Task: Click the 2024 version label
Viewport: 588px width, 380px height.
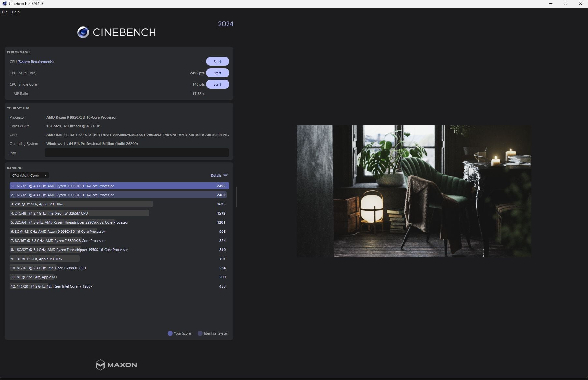Action: pos(226,24)
